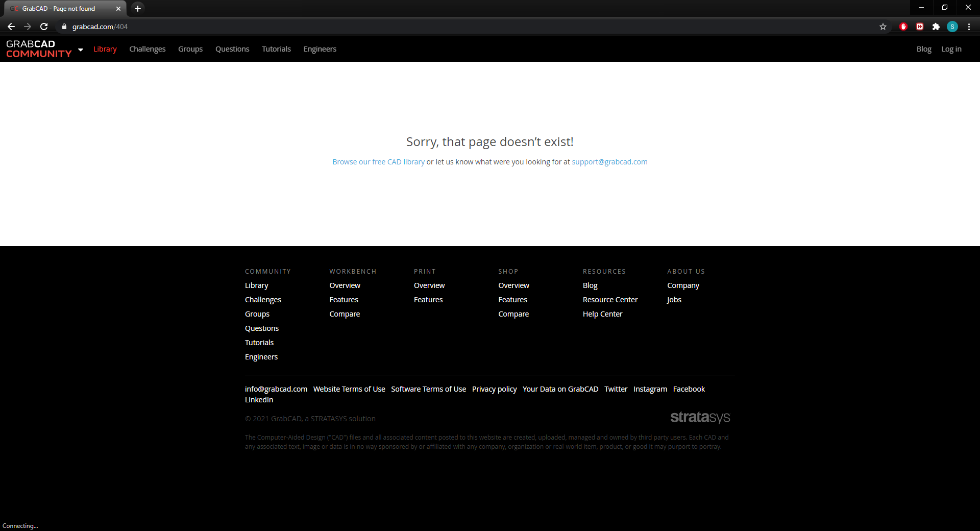Open Company link under About Us

[x=683, y=285]
